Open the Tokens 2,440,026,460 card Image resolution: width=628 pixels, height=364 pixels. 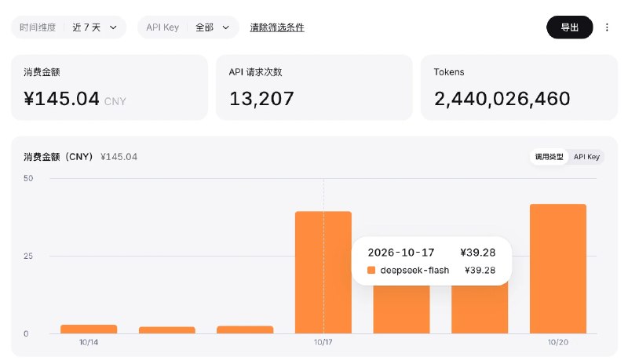(x=519, y=87)
